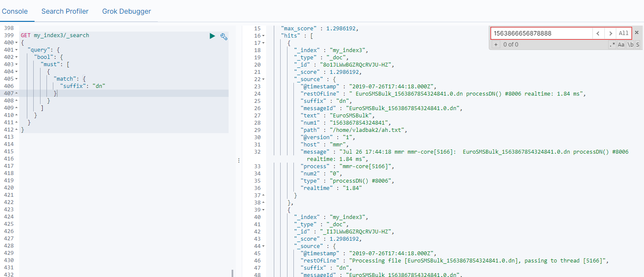Click the "process" : "mmr-core[5166]" line
The height and width of the screenshot is (277, 644).
pyautogui.click(x=348, y=166)
